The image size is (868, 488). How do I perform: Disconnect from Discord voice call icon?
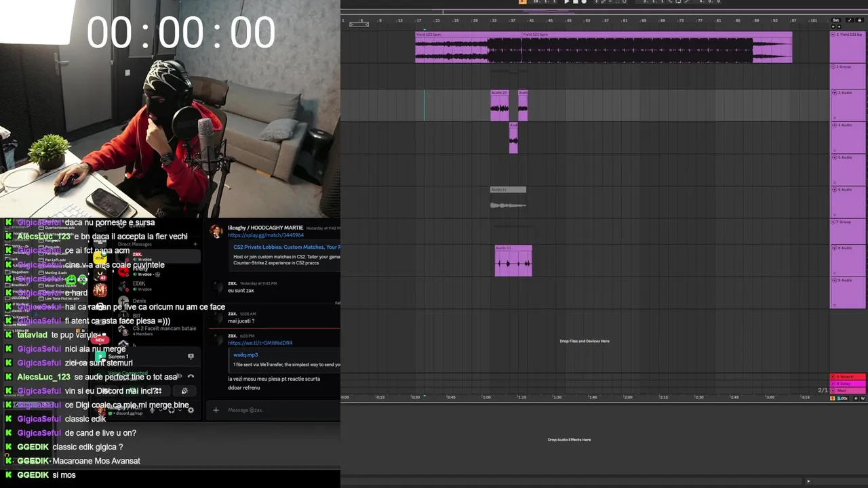pyautogui.click(x=191, y=377)
